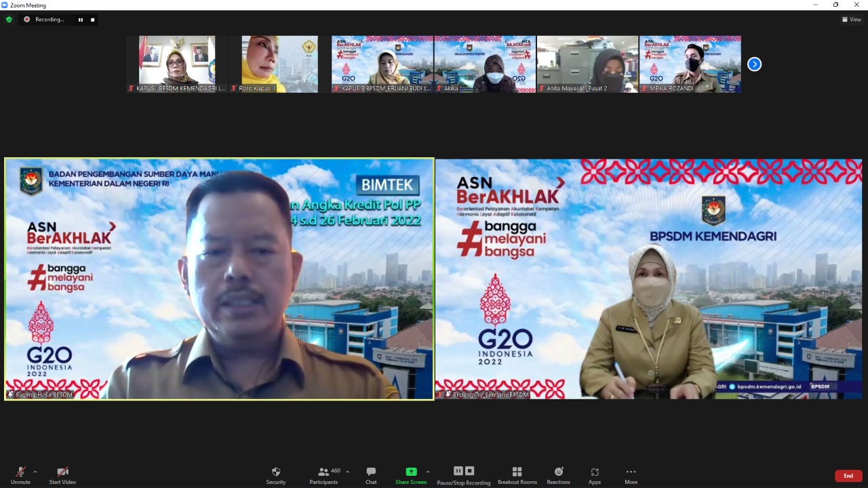Expand Share Screen options arrow
Image resolution: width=868 pixels, height=488 pixels.
pyautogui.click(x=428, y=472)
